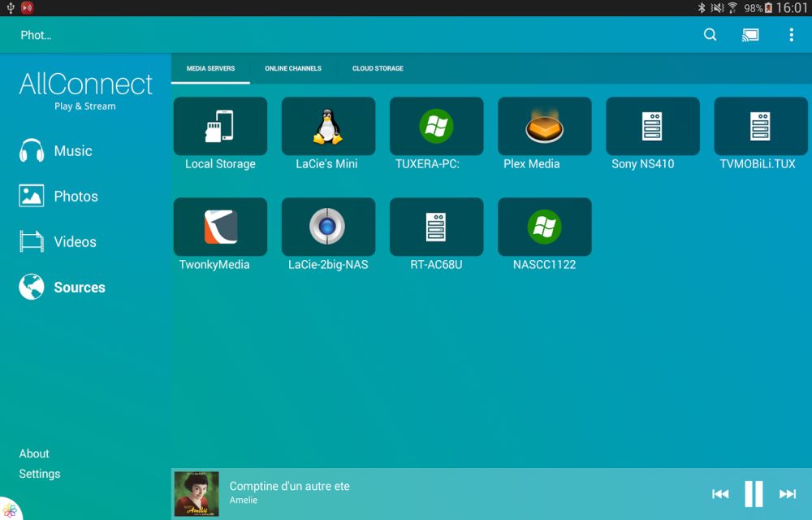Tap the 16:01 clock in status bar

tap(792, 8)
